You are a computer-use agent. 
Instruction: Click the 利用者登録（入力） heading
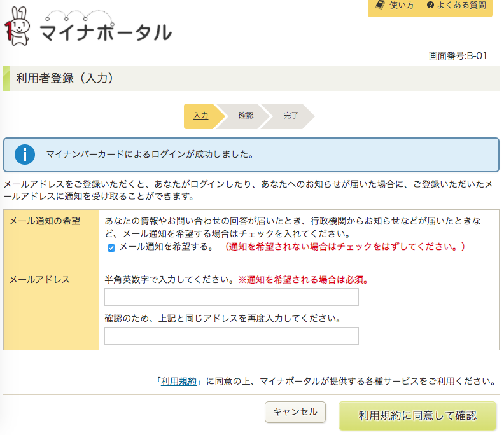tap(65, 78)
